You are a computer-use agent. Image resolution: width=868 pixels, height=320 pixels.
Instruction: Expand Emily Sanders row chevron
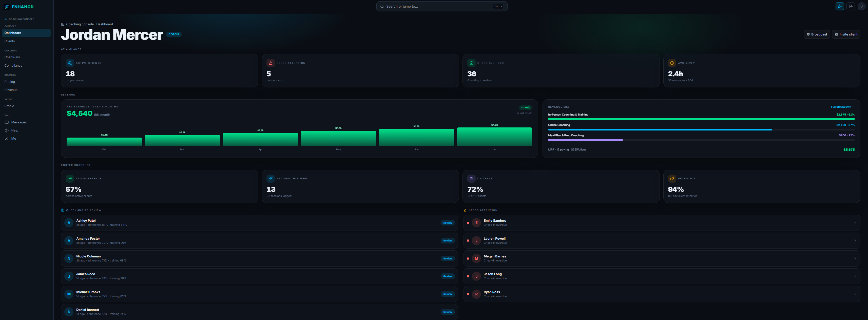point(855,223)
